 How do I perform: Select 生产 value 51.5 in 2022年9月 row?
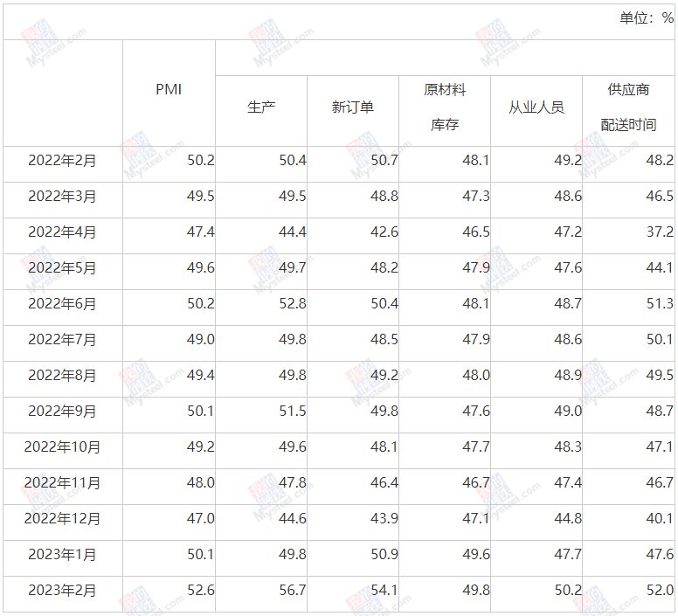[293, 411]
